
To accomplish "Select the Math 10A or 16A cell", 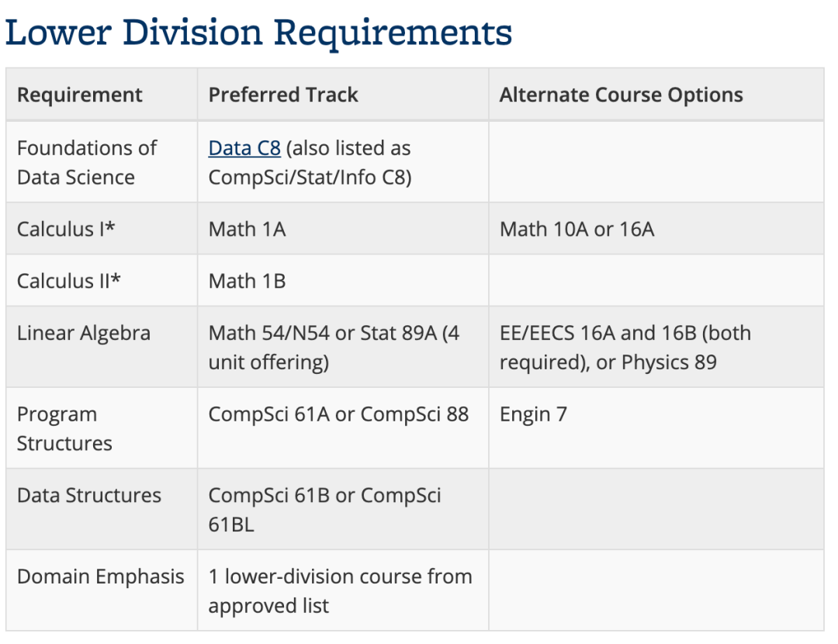I will (x=577, y=229).
